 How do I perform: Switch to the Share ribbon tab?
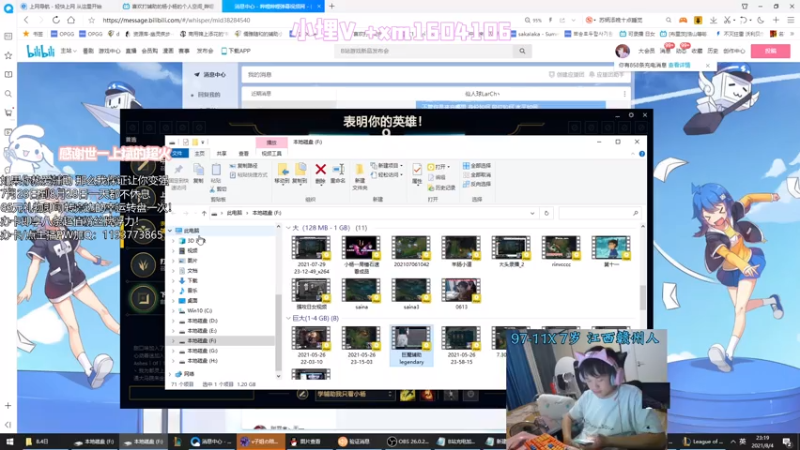221,154
